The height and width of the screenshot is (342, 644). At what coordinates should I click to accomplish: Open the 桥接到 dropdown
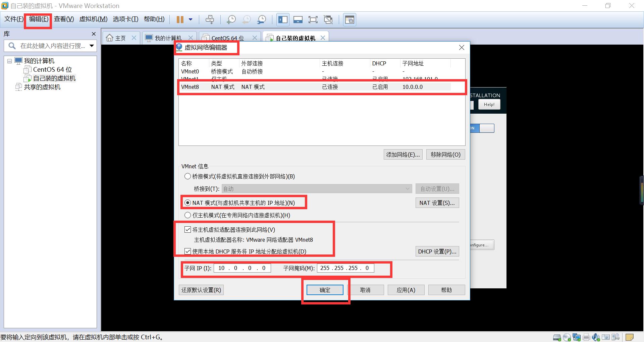[317, 189]
